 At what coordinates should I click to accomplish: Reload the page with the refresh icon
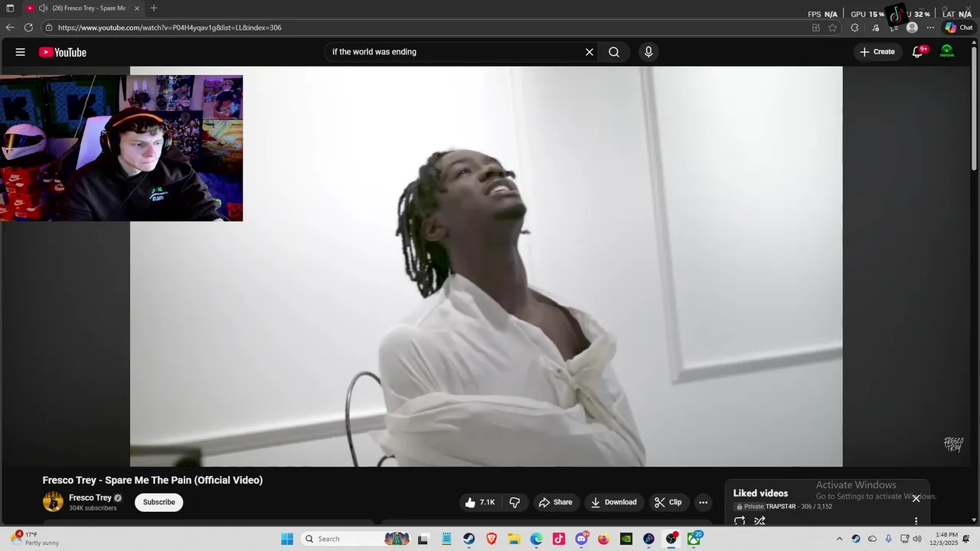coord(28,28)
